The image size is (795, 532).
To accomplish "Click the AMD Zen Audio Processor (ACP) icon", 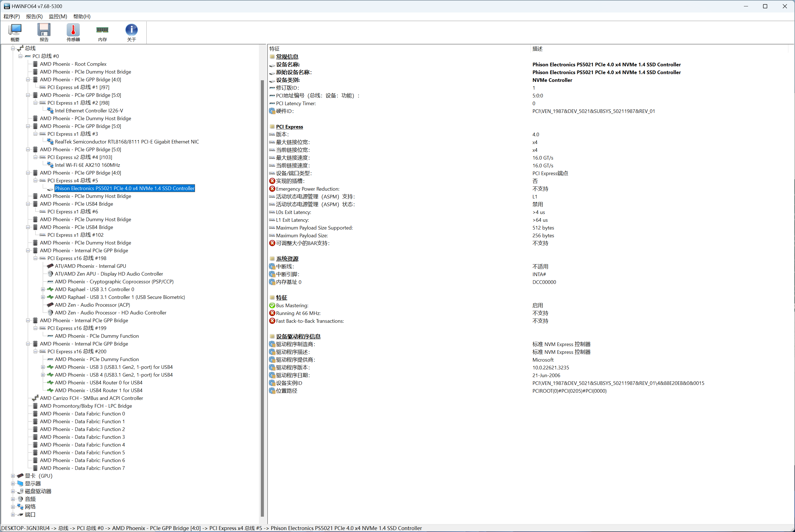I will click(x=50, y=305).
